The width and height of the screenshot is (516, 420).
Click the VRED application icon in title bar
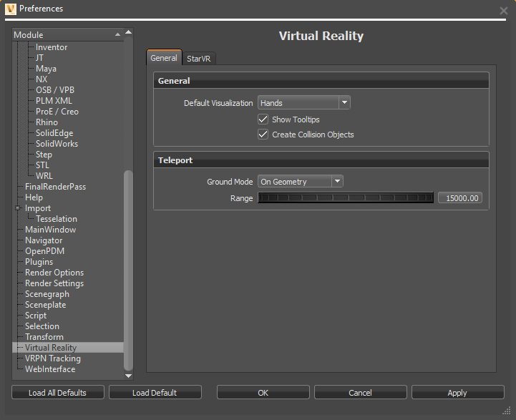coord(10,9)
